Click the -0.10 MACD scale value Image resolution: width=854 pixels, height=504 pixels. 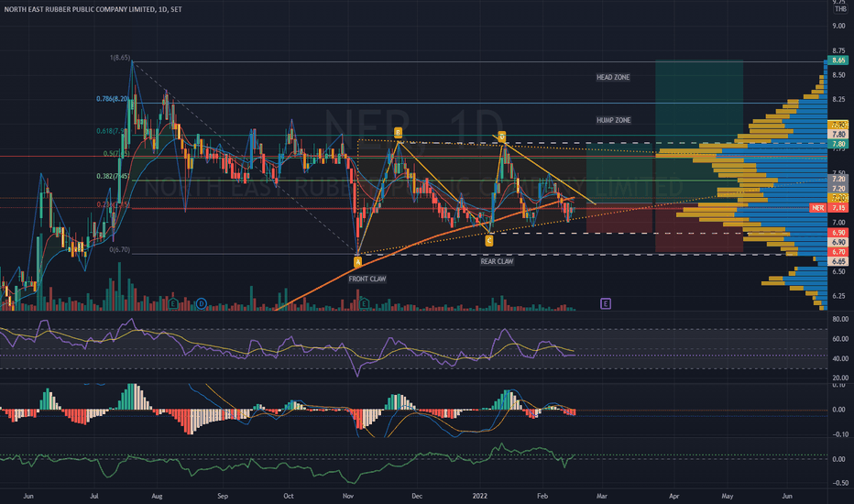pyautogui.click(x=838, y=434)
